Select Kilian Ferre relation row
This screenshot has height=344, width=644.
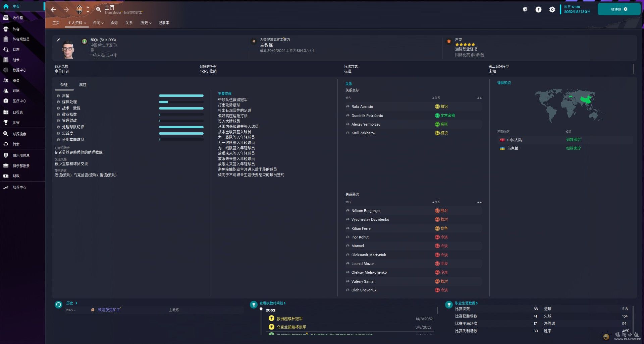point(413,229)
